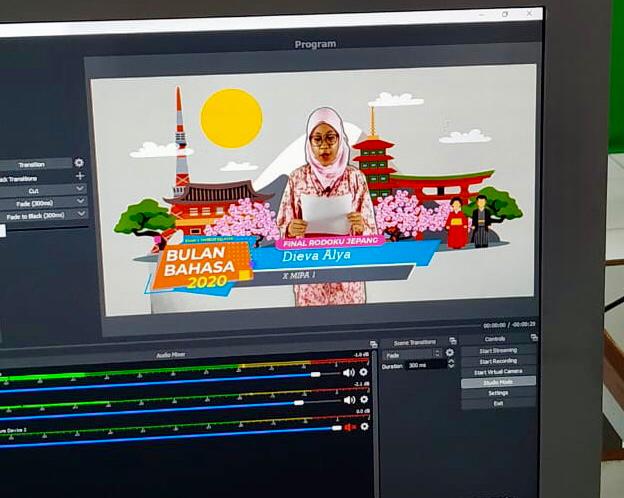Click the Start Recording button
This screenshot has width=624, height=498.
pyautogui.click(x=498, y=361)
